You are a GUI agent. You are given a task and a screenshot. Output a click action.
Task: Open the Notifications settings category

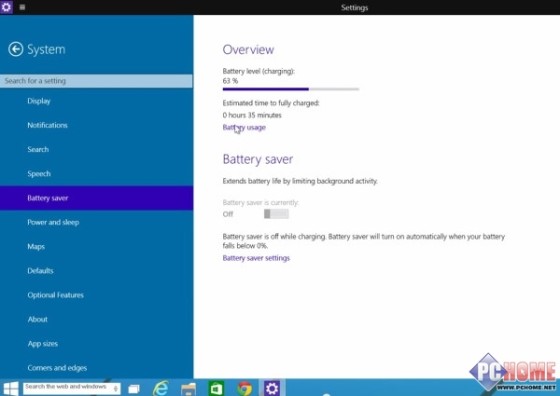pos(96,125)
